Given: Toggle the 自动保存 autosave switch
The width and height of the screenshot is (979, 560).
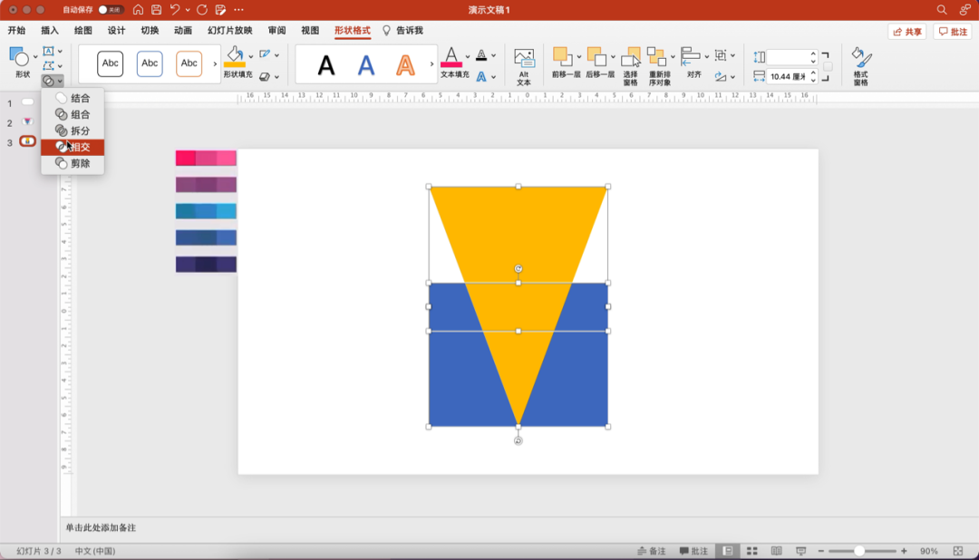Looking at the screenshot, I should (x=111, y=10).
